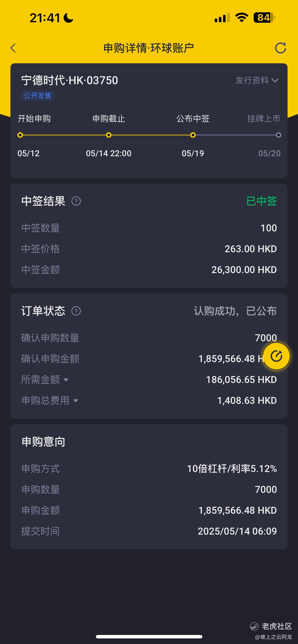Tap the 认购成功，已公布 status text
Image resolution: width=298 pixels, height=644 pixels.
coord(235,311)
